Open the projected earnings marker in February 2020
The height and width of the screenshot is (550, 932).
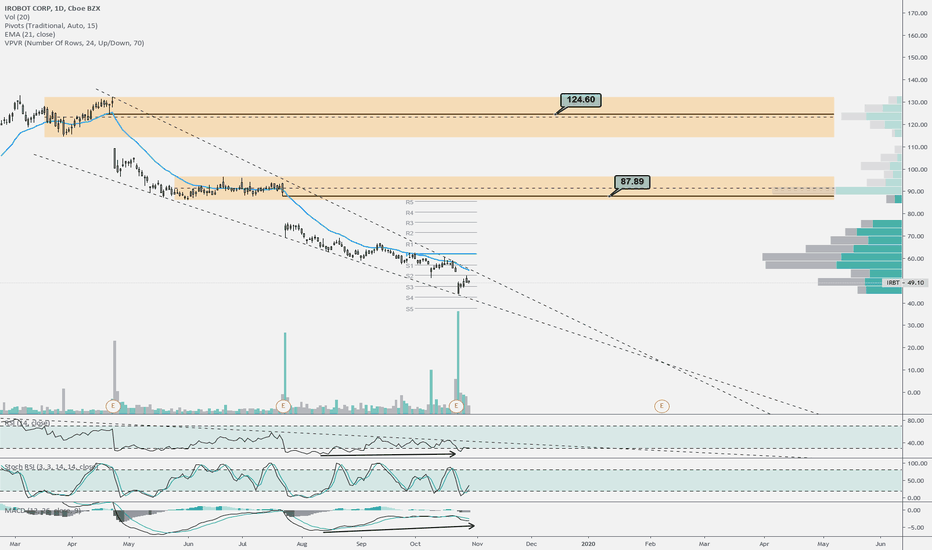662,406
